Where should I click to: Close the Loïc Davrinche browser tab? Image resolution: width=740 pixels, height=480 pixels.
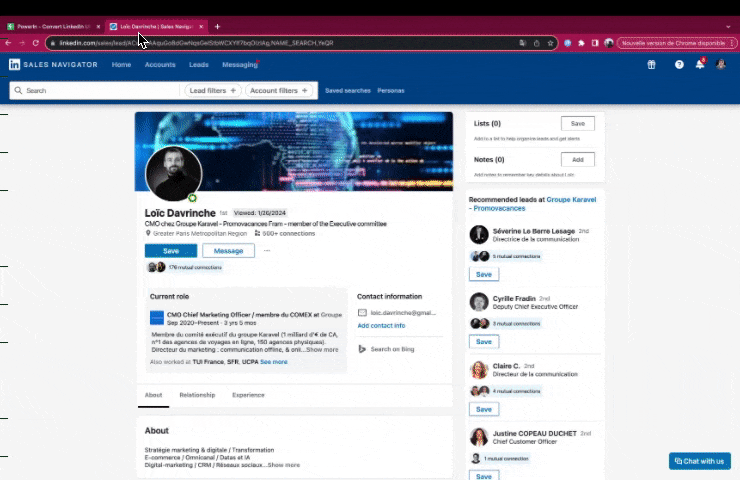click(201, 26)
